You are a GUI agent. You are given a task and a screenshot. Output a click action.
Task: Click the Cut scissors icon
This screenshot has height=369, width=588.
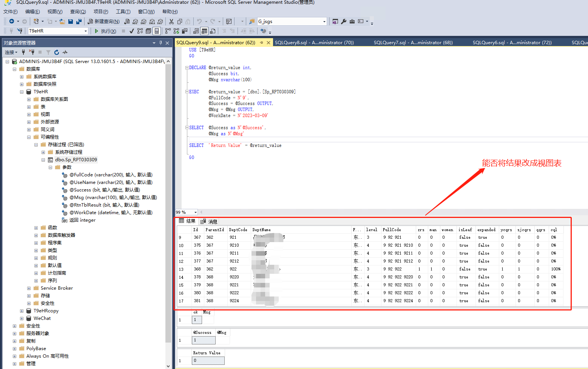(171, 22)
